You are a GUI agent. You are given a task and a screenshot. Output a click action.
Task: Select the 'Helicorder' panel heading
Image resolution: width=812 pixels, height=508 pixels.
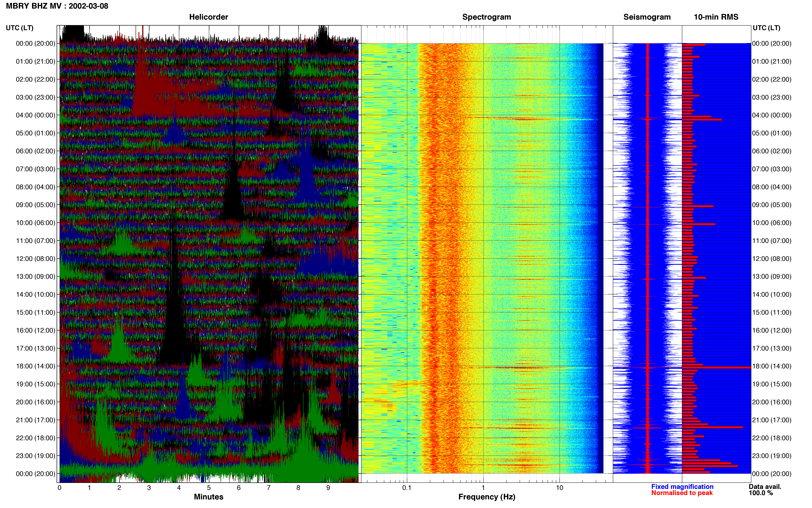point(209,17)
